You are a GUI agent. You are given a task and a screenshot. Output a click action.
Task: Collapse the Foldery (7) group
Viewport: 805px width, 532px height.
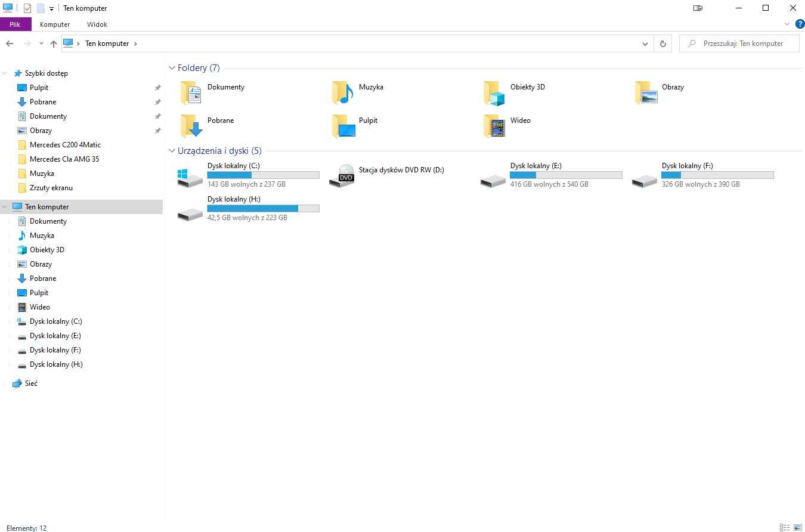[x=172, y=68]
